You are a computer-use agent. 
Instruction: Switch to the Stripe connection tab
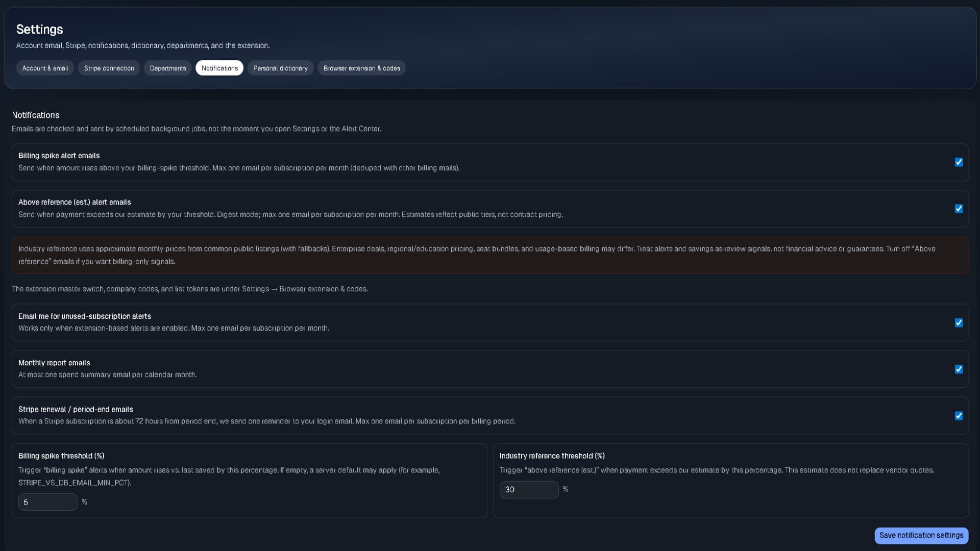(x=109, y=68)
